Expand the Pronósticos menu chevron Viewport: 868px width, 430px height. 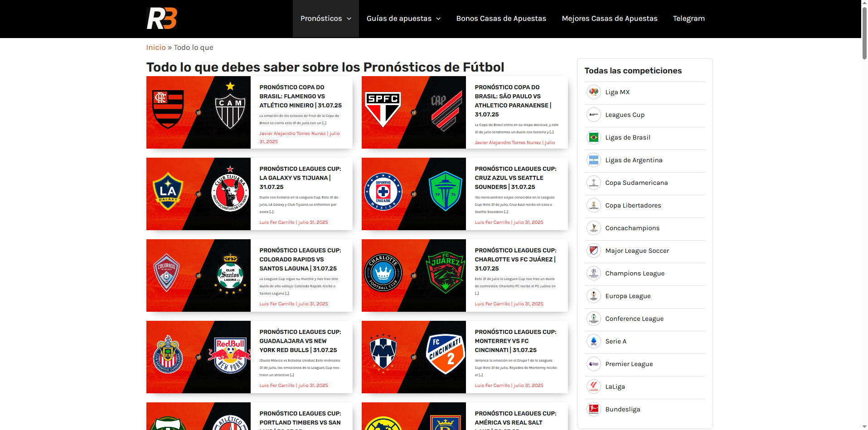click(349, 19)
